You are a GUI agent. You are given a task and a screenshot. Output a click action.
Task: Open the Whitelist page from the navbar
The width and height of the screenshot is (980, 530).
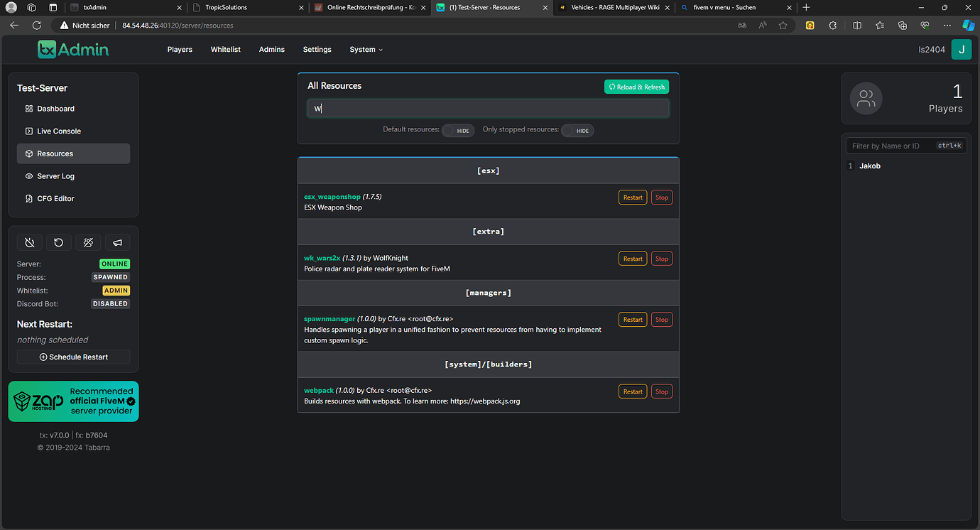(x=225, y=49)
